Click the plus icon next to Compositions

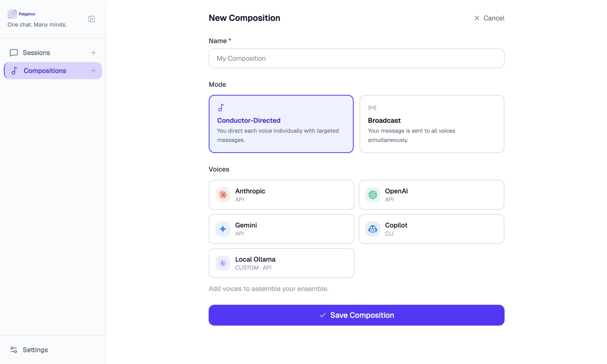click(93, 71)
